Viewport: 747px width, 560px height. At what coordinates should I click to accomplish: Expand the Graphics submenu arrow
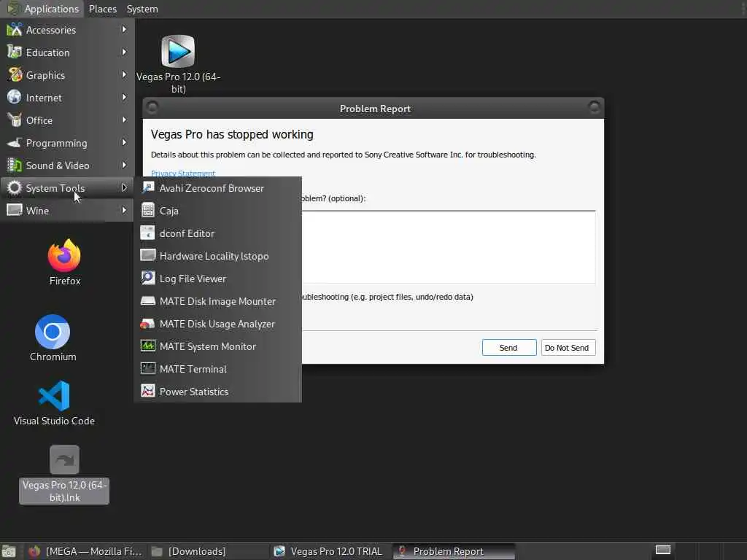(124, 75)
